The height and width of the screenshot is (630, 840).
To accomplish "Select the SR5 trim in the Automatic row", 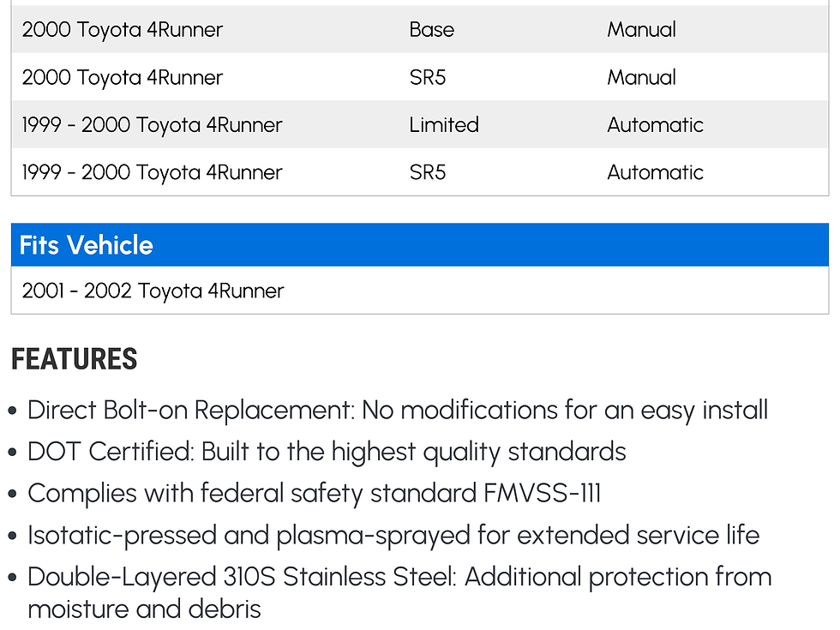I will coord(428,172).
